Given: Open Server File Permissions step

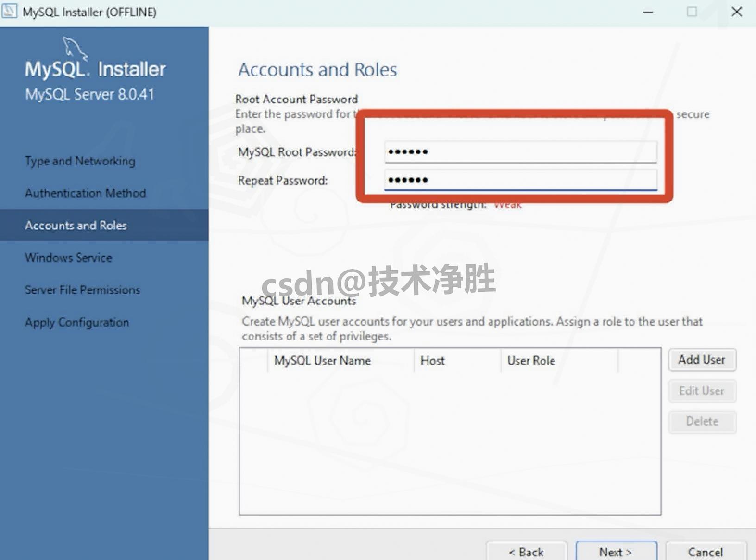Looking at the screenshot, I should [x=82, y=290].
